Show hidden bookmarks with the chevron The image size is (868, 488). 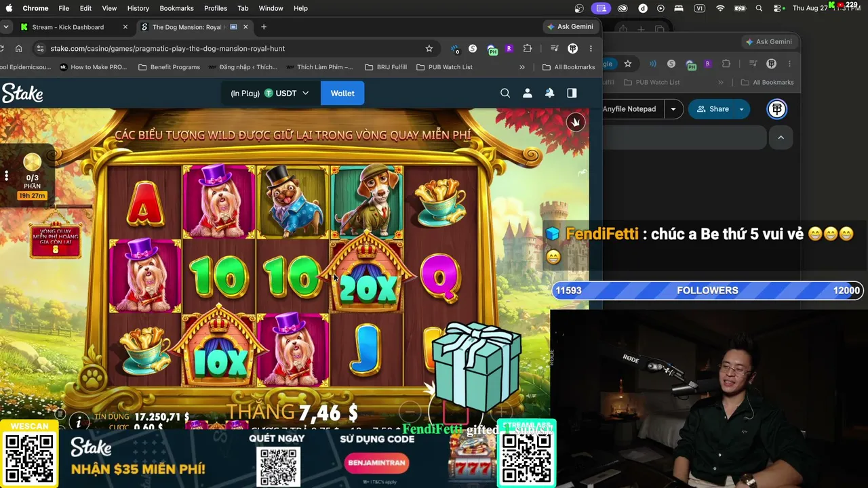click(522, 67)
